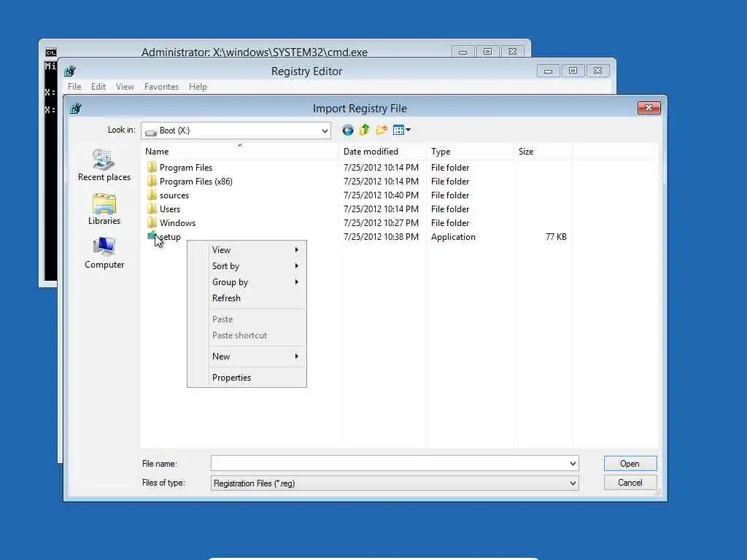This screenshot has width=747, height=560.
Task: Select the sources folder name
Action: pyautogui.click(x=174, y=195)
